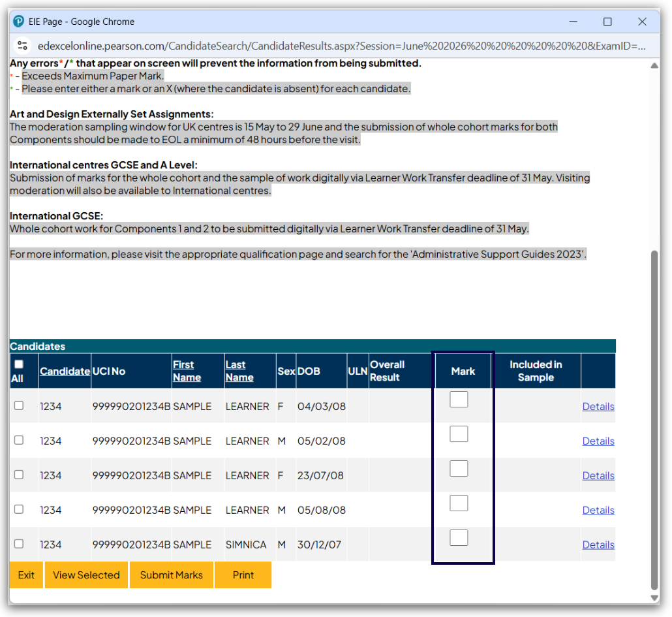Focus the Mark box for learner born 05/02/08
The image size is (672, 617).
tap(459, 434)
